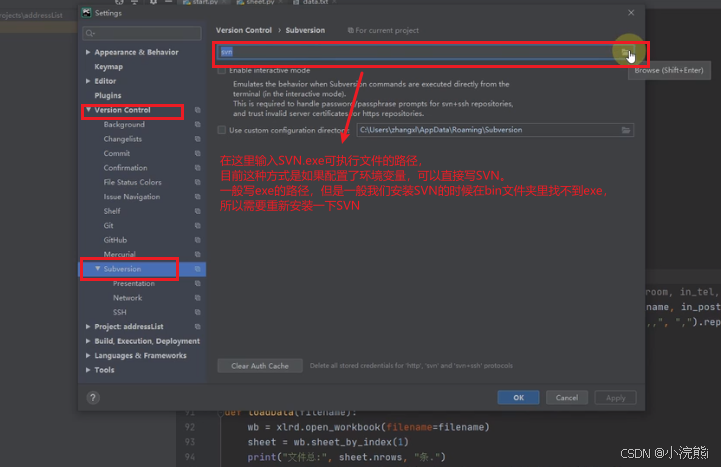Open Issue Navigation settings
The height and width of the screenshot is (467, 721).
pyautogui.click(x=132, y=196)
